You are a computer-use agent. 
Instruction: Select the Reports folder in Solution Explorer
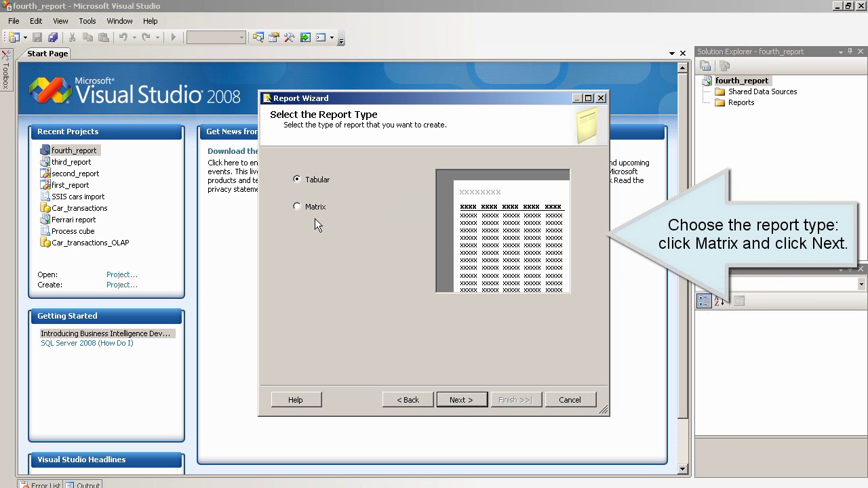click(x=741, y=103)
